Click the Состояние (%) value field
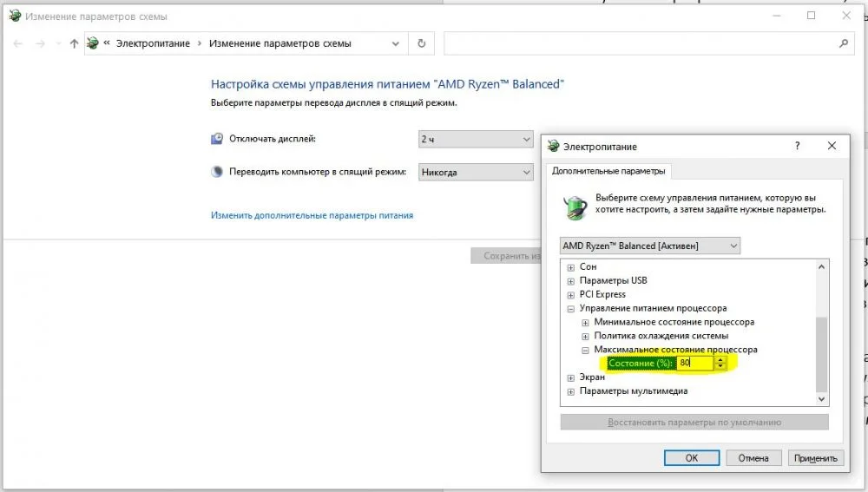Viewport: 868px width, 492px height. 695,363
